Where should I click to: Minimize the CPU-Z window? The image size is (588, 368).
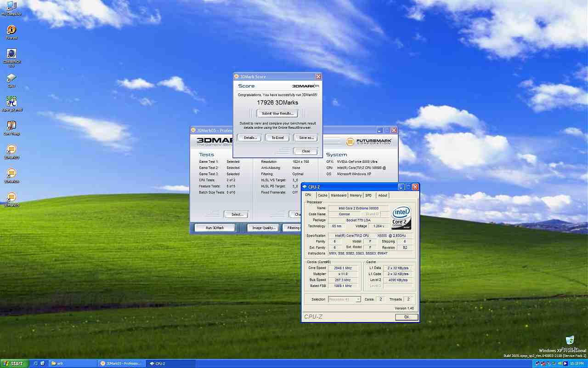pos(401,187)
